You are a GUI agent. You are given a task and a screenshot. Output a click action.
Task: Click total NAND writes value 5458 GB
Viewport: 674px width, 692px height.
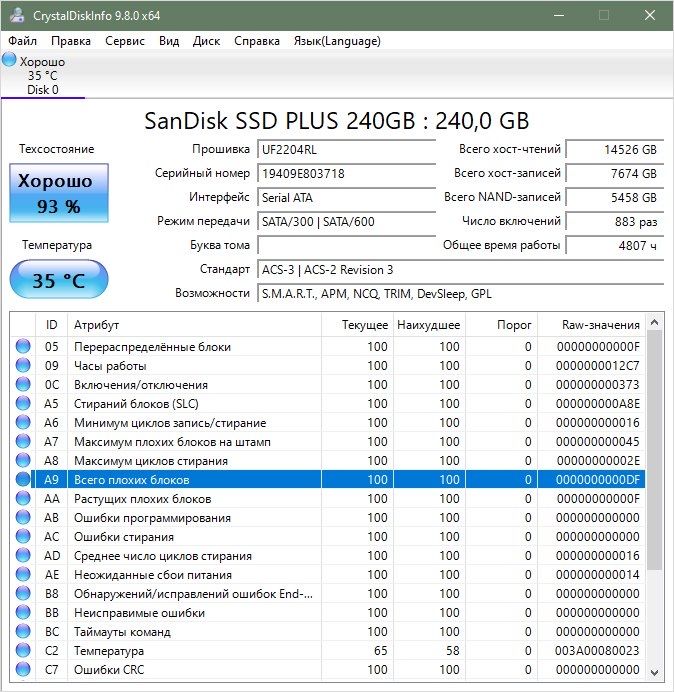pyautogui.click(x=614, y=197)
